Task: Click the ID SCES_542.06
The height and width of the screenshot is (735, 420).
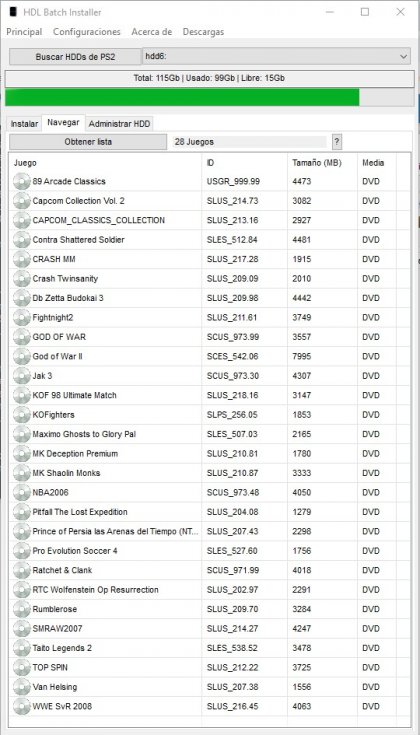Action: (232, 356)
